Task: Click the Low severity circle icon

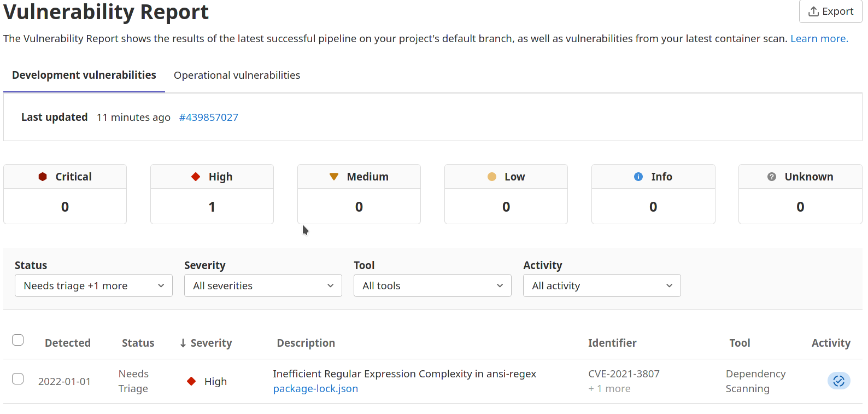Action: click(492, 177)
